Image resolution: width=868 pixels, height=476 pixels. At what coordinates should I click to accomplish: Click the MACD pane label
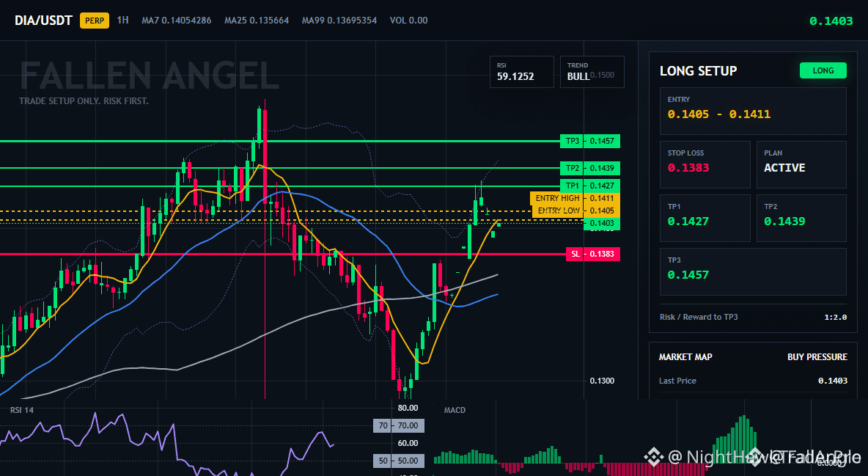455,410
